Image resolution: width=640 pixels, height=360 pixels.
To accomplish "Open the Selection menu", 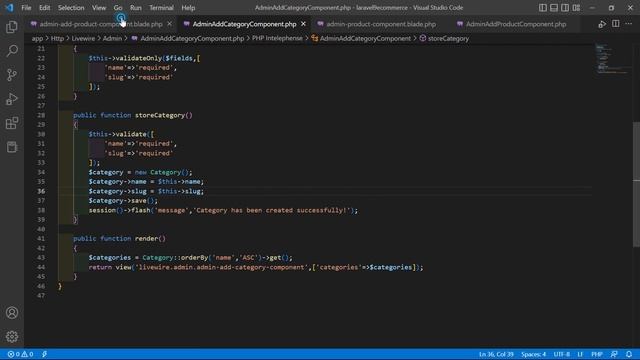I will (71, 7).
